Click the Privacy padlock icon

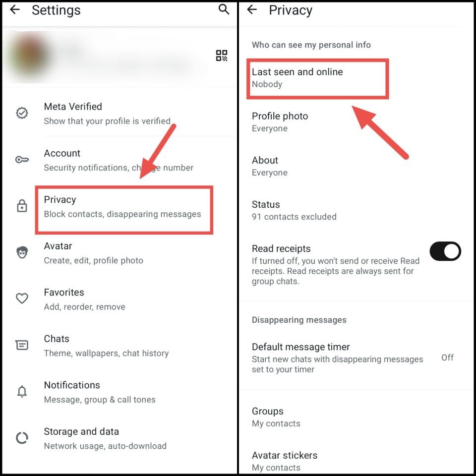[x=22, y=206]
